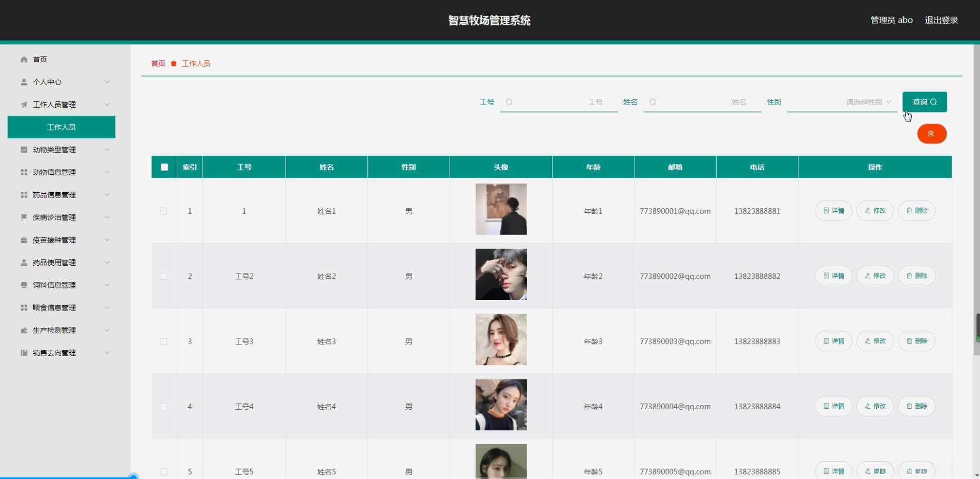
Task: Click the 年龄2 table cell
Action: (593, 276)
